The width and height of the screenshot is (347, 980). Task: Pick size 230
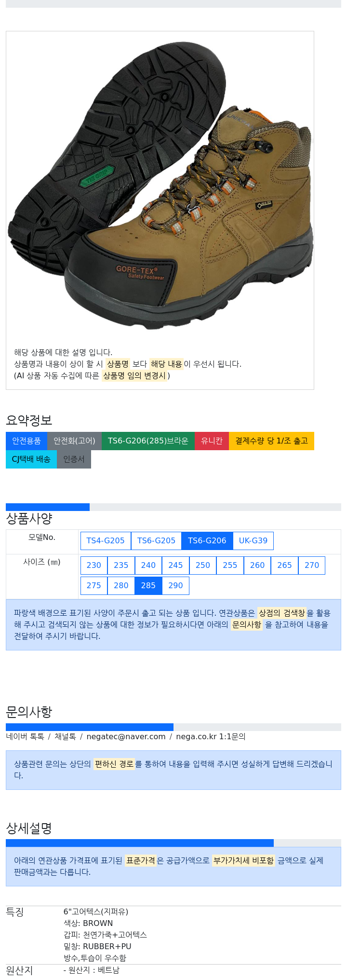click(94, 566)
